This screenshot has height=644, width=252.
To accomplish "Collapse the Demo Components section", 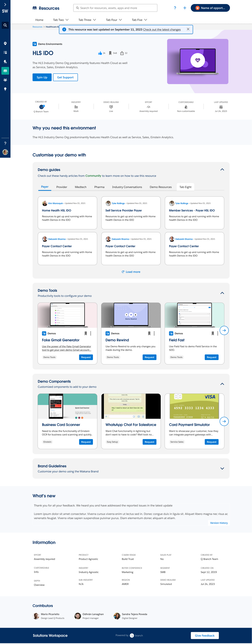I will pyautogui.click(x=222, y=384).
